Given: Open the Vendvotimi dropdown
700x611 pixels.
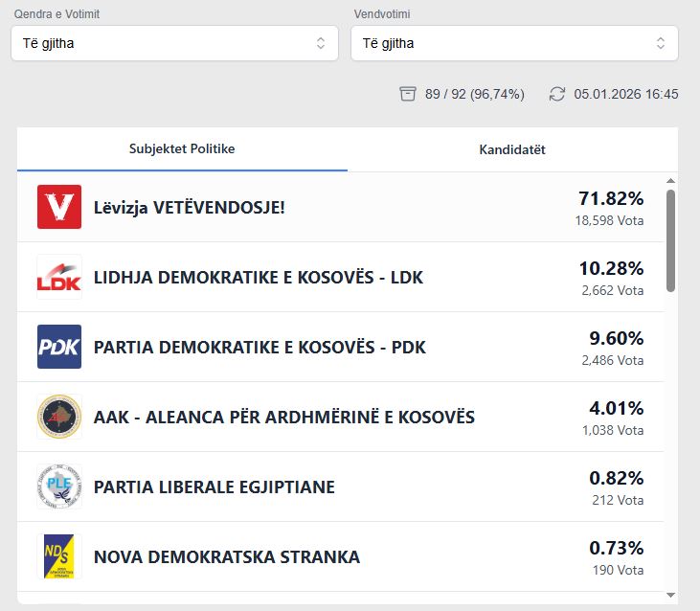Looking at the screenshot, I should 514,43.
